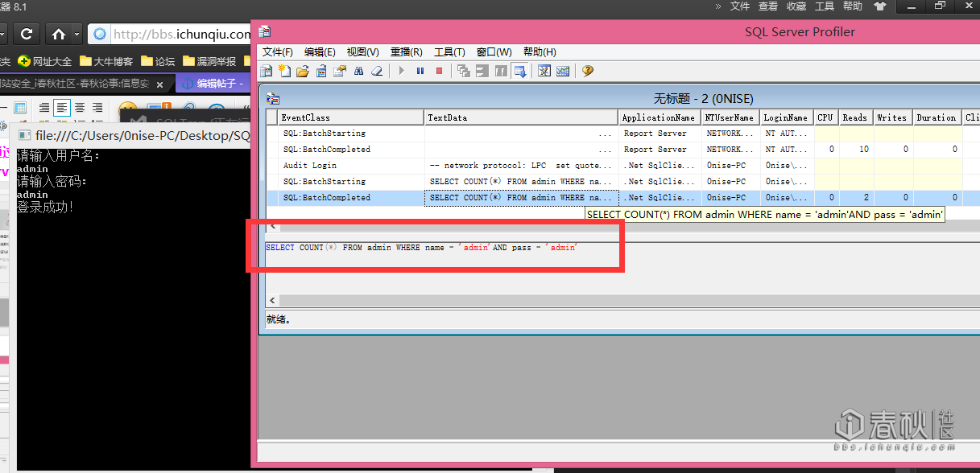Screen dimensions: 980x473
Task: Click the 就绪。status bar text
Action: pyautogui.click(x=279, y=319)
